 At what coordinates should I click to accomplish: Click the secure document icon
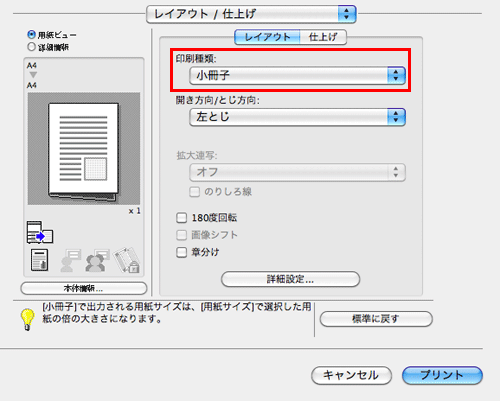click(40, 260)
